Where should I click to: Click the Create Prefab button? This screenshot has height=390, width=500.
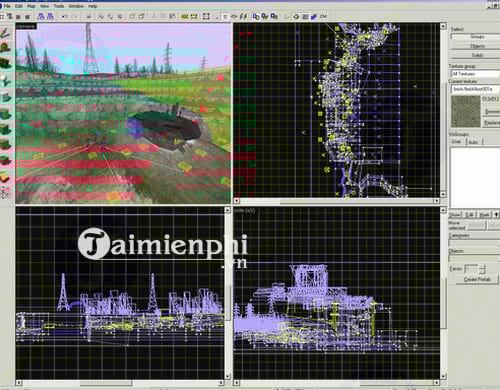pyautogui.click(x=477, y=279)
